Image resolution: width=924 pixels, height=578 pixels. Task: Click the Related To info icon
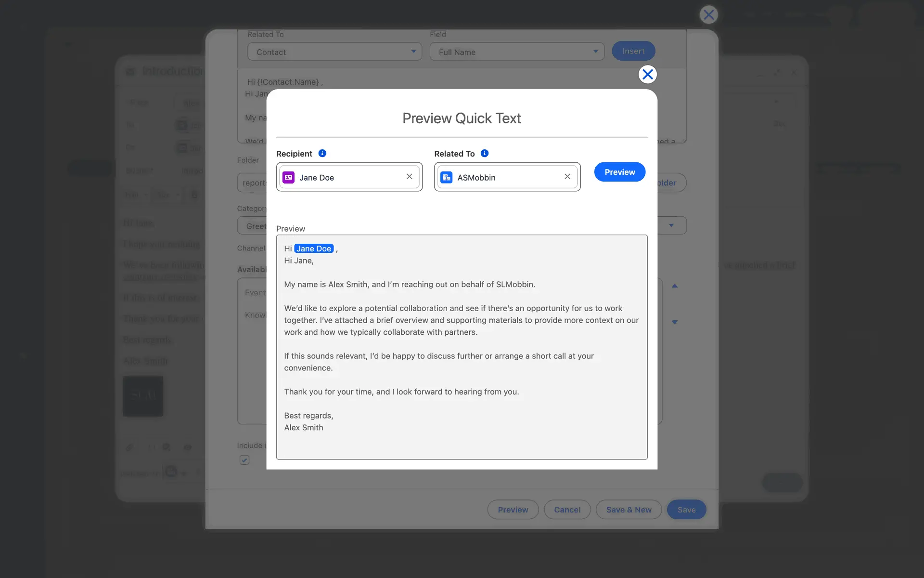[485, 153]
